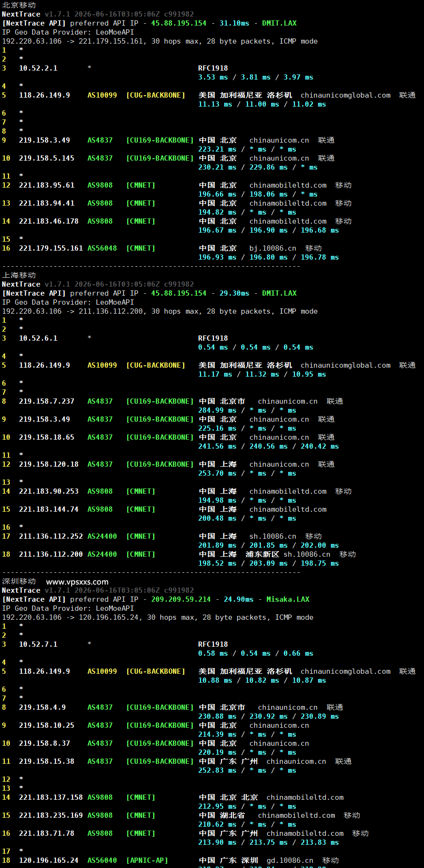Click IP address '219.158.4.9'
Viewport: 424px width, 868px height.
[42, 707]
